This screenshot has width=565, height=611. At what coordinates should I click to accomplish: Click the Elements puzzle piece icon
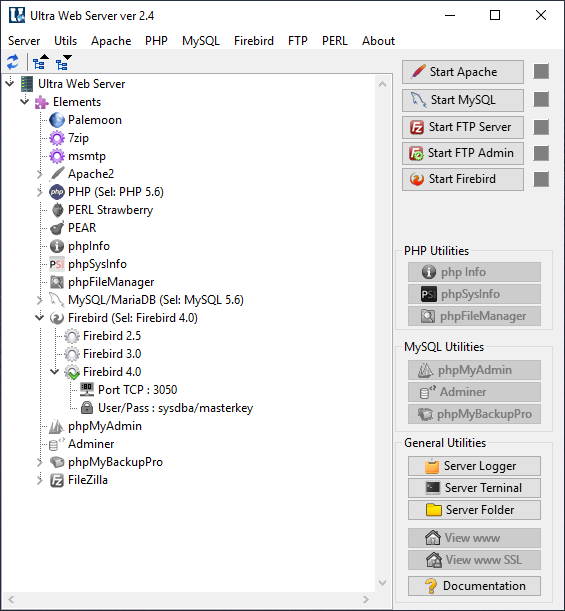click(42, 102)
